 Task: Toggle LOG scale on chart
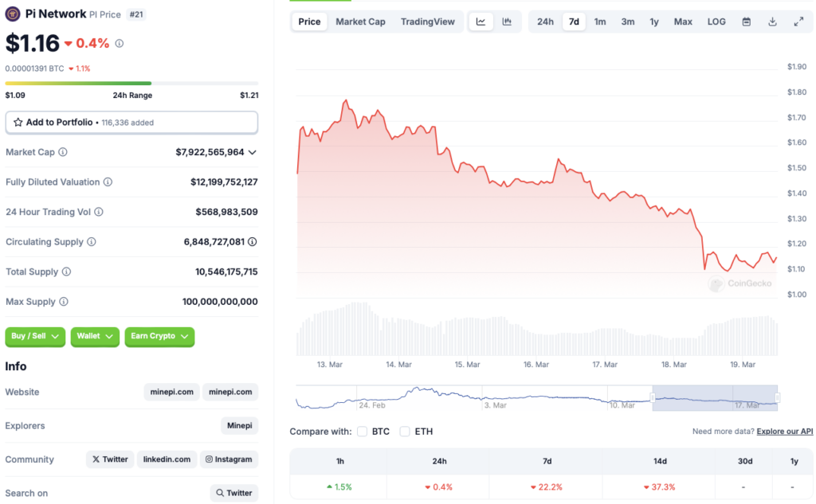point(716,21)
